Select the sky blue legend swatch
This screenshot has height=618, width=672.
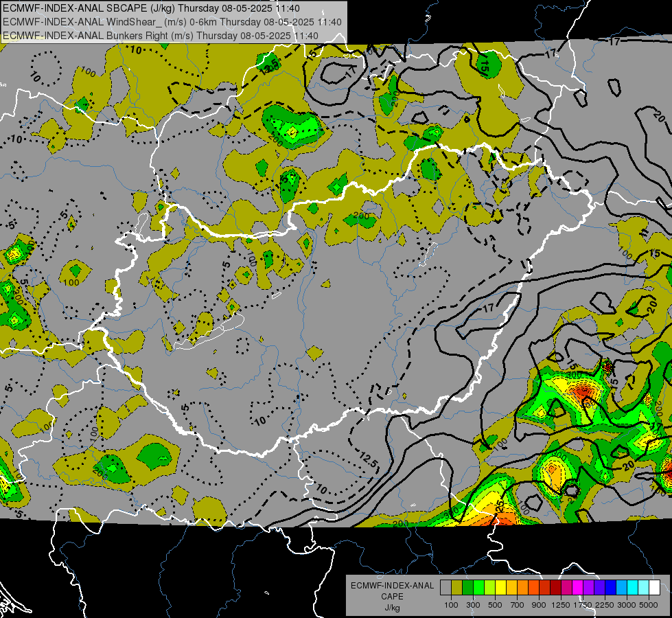pos(622,588)
